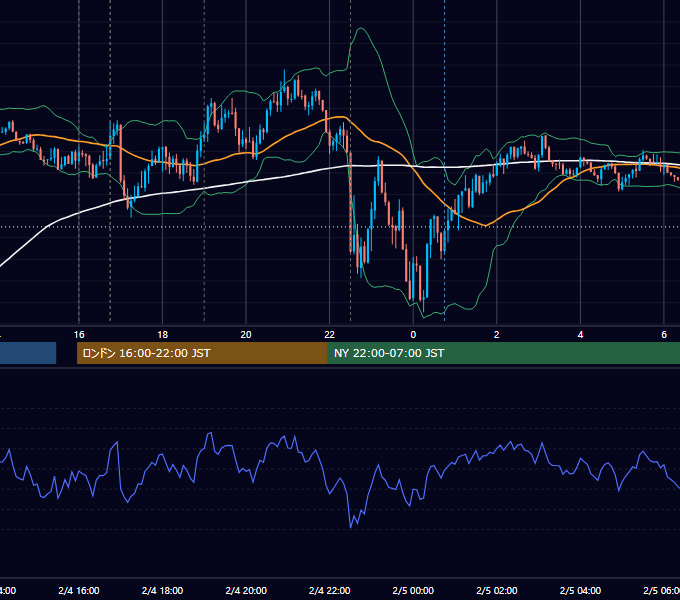The height and width of the screenshot is (600, 680).
Task: Click the blue session bar left of ロンドン
Action: [x=28, y=353]
